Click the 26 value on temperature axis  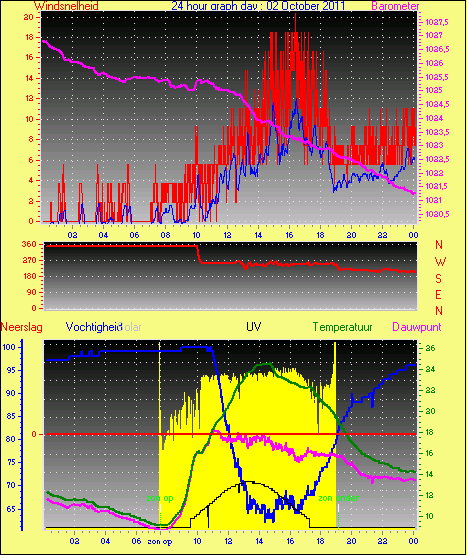[x=430, y=348]
